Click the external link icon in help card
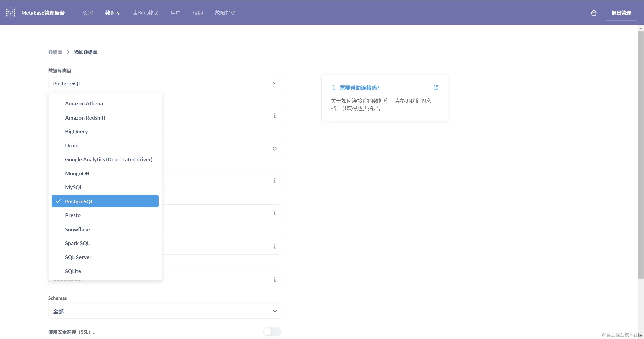 [x=436, y=87]
